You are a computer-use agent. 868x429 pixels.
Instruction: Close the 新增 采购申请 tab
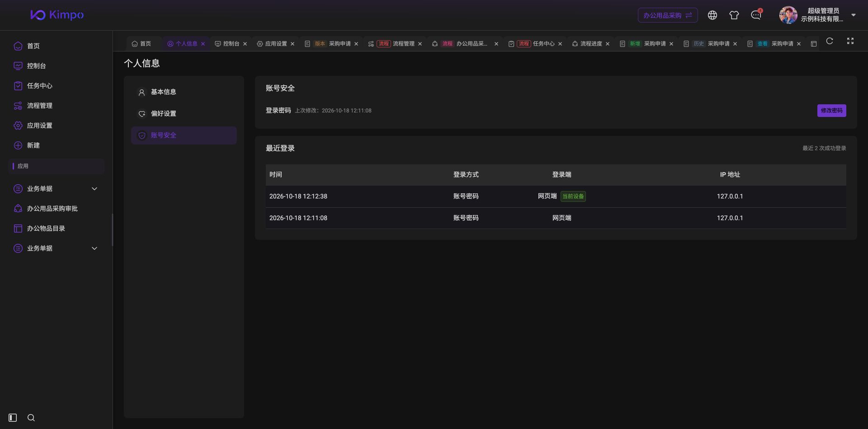(x=671, y=44)
